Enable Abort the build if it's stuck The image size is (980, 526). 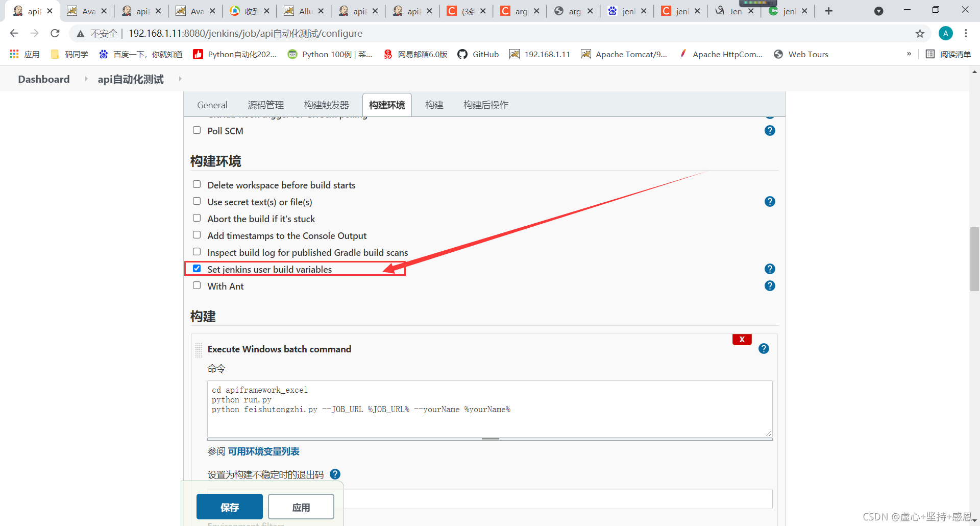(197, 218)
